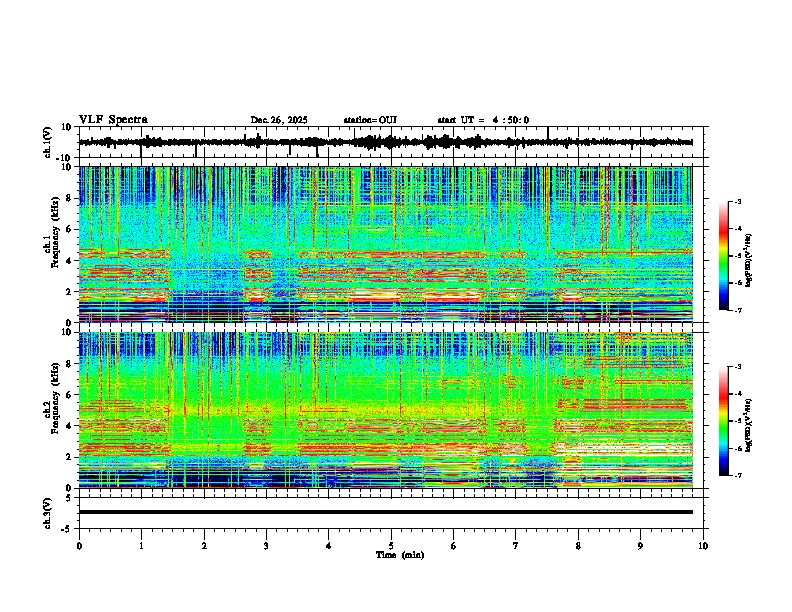Click the "-5" label on ch.2 color bar

[738, 421]
